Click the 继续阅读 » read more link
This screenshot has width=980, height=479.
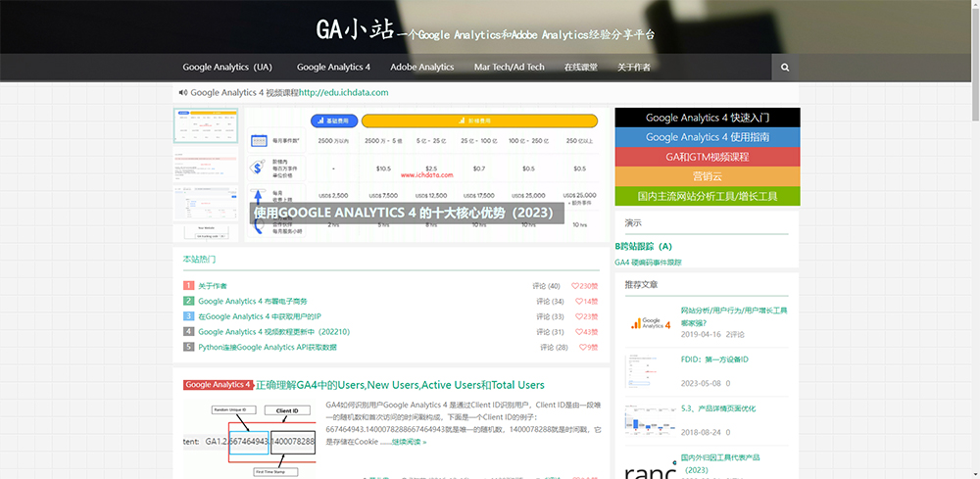(x=409, y=442)
